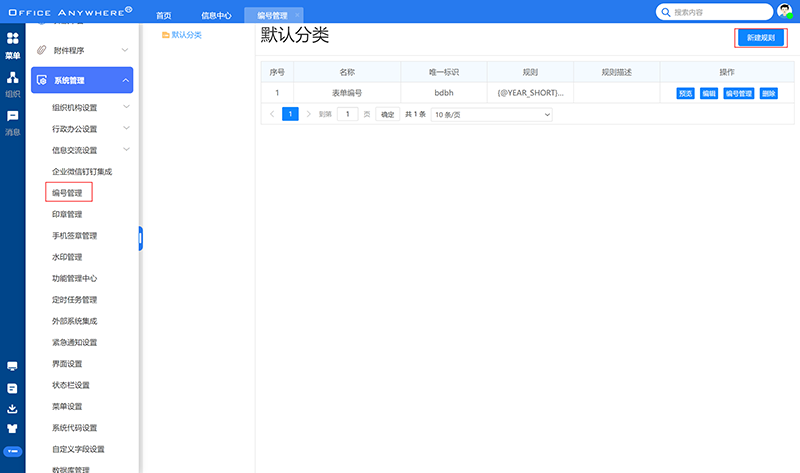Expand 信息交流设置 submenu arrow
The width and height of the screenshot is (800, 473).
127,150
